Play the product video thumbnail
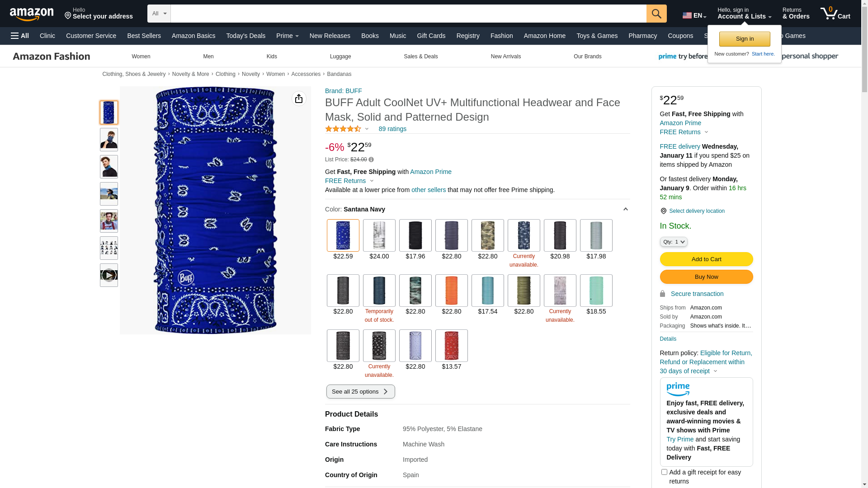Viewport: 868px width, 488px height. coord(109,275)
